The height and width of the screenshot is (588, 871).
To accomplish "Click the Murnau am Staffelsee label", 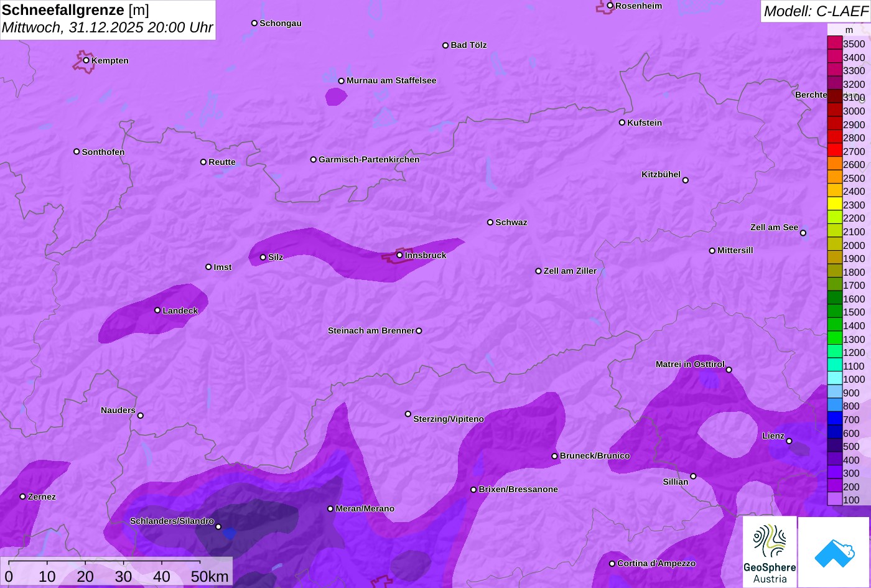I will 391,81.
